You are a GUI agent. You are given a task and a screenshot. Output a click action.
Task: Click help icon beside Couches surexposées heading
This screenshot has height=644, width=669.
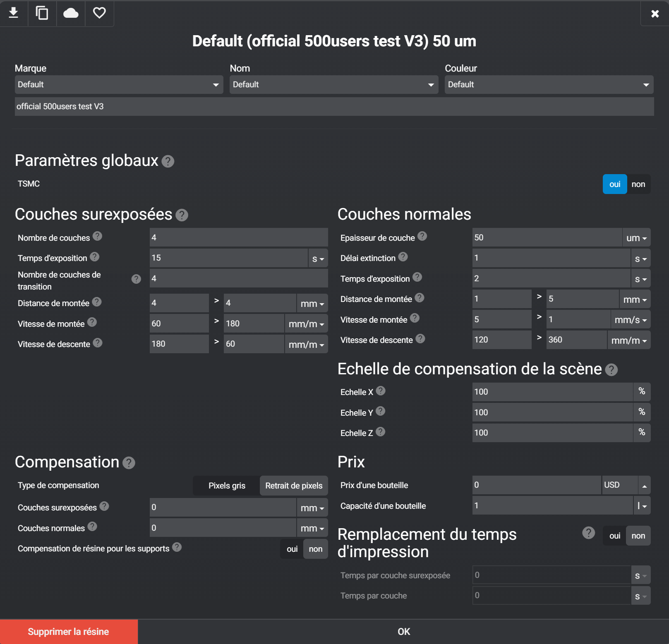(x=182, y=215)
